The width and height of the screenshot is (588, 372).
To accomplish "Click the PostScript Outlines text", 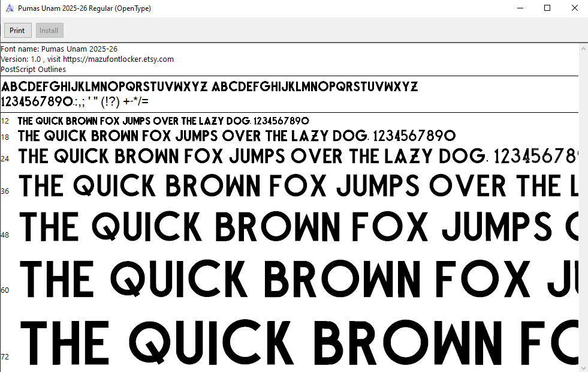I will click(x=33, y=69).
